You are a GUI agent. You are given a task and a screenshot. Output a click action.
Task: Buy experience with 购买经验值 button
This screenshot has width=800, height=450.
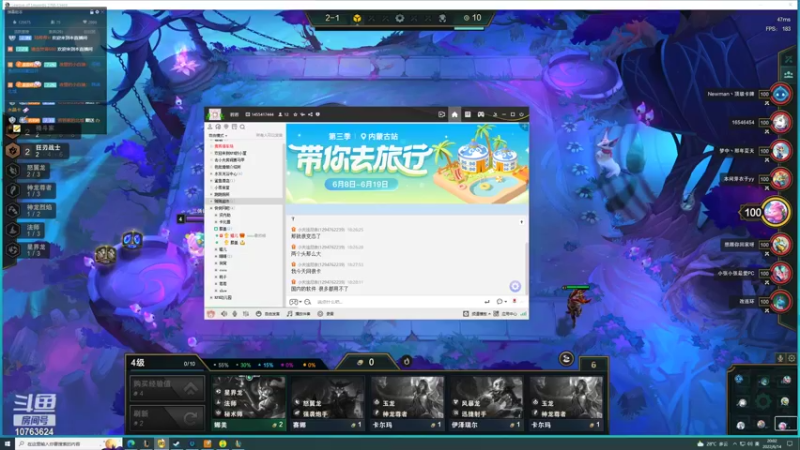167,388
